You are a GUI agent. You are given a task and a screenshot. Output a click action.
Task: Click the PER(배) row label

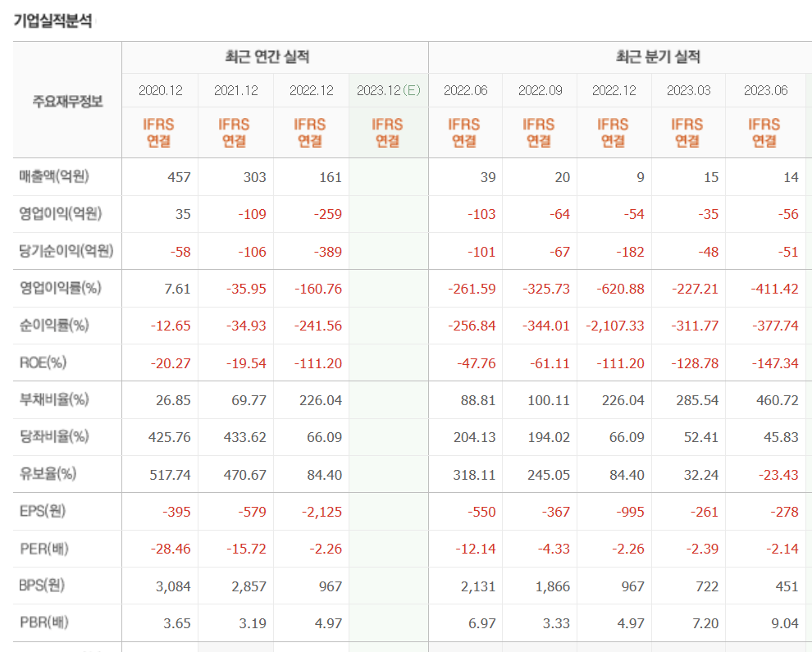click(x=44, y=549)
